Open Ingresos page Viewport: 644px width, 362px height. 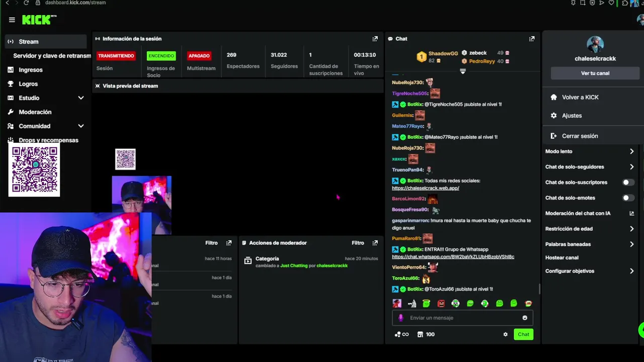click(x=31, y=70)
